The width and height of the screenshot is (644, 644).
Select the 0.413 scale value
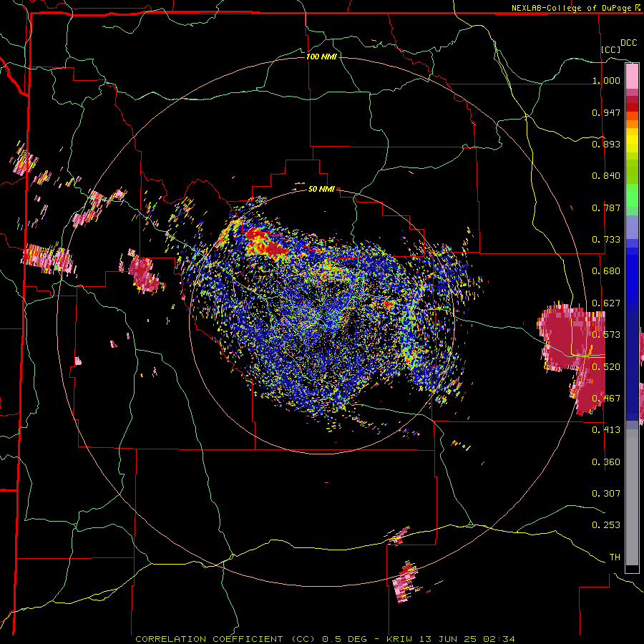[606, 430]
